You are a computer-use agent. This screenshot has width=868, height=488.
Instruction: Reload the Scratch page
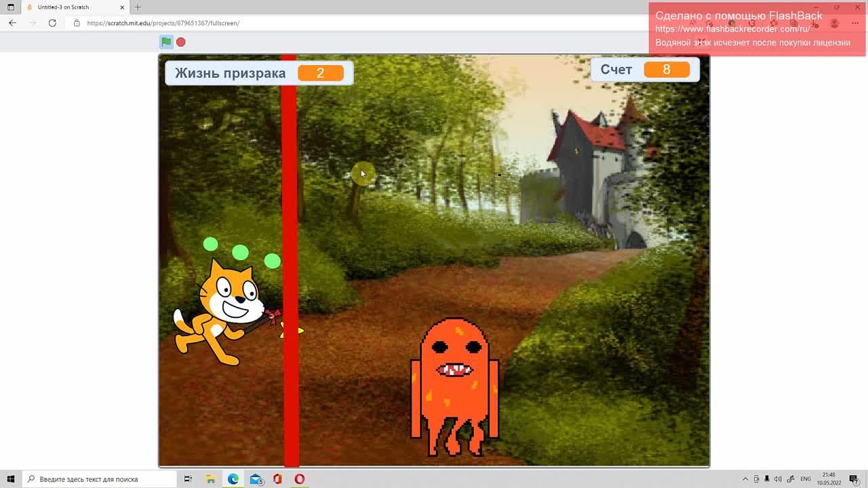click(x=52, y=23)
